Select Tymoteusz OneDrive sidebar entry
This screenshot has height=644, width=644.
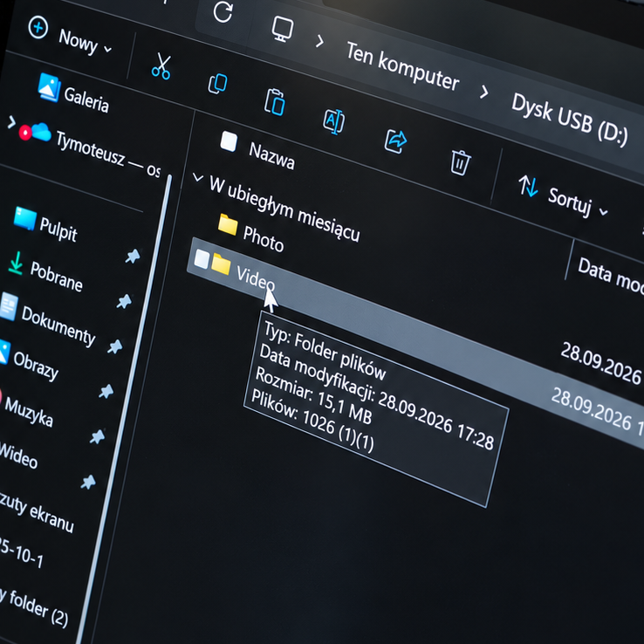point(108,154)
